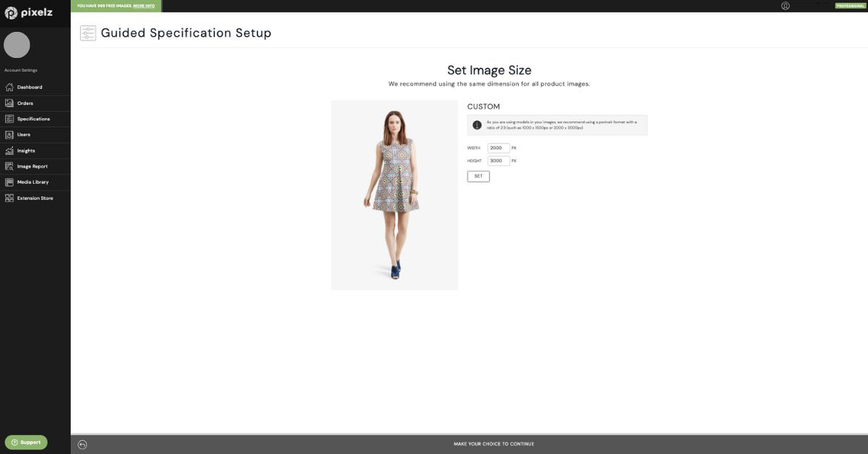This screenshot has width=868, height=454.
Task: Click the model dress preview image
Action: click(x=394, y=196)
